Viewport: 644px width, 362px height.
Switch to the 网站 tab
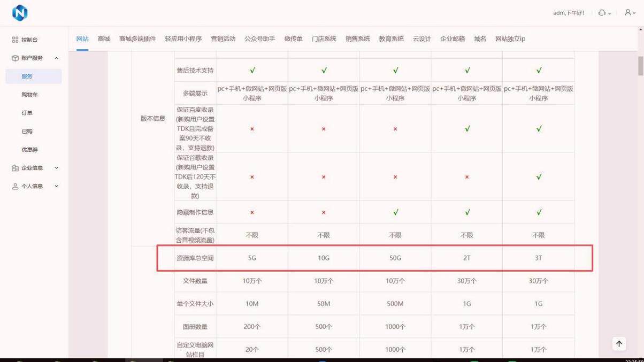tap(82, 38)
